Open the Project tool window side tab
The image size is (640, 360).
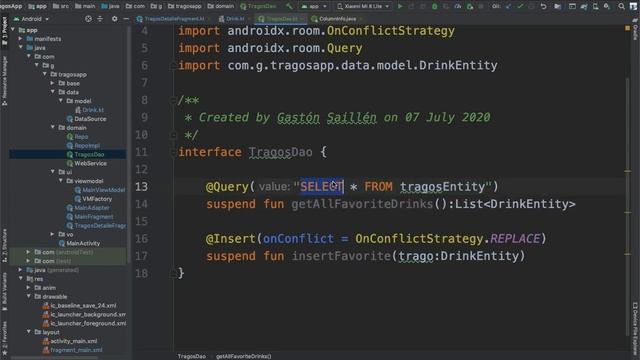[4, 31]
